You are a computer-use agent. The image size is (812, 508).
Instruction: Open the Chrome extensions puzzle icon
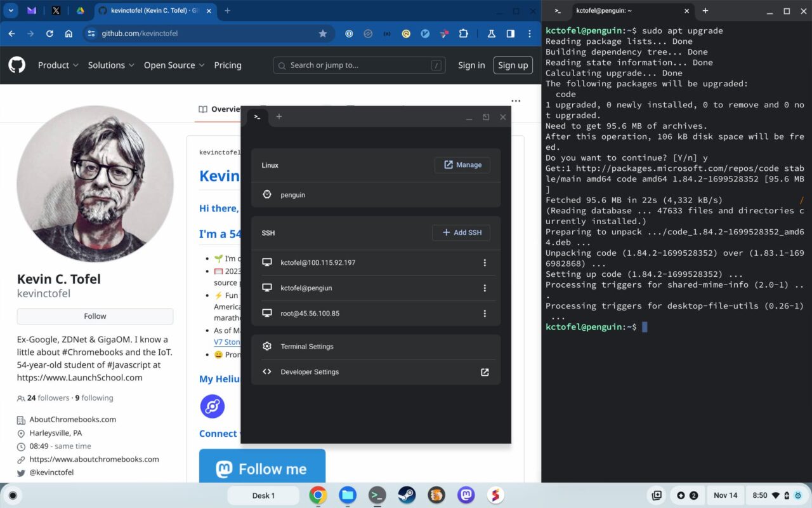coord(464,34)
